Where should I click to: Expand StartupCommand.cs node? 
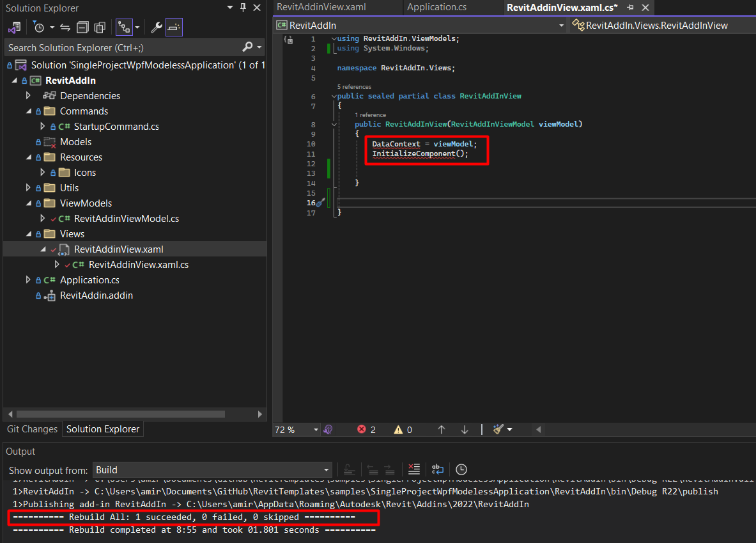click(x=42, y=127)
